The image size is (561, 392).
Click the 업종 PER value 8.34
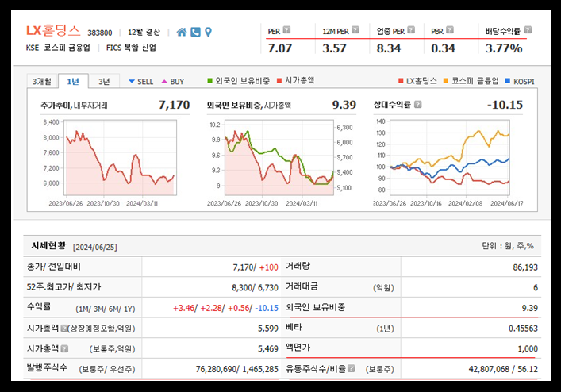pos(389,48)
